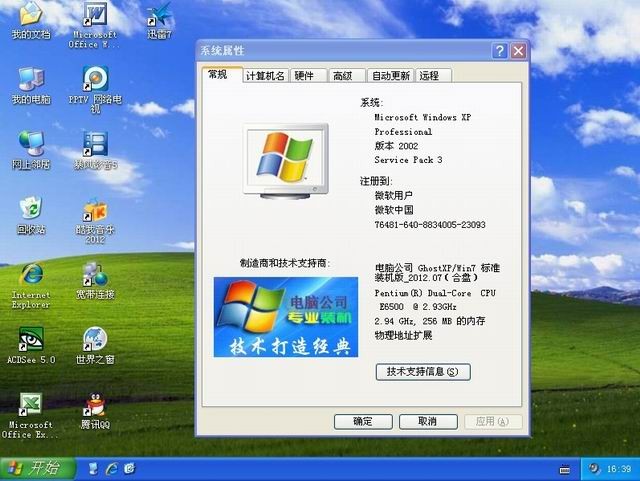The height and width of the screenshot is (481, 640).
Task: Select the PPTV 网络电视 shortcut
Action: click(95, 90)
